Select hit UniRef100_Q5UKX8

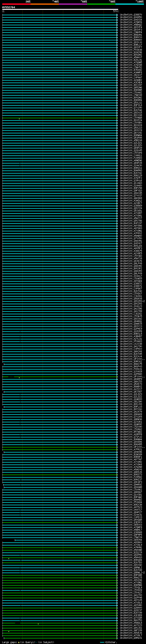point(131,299)
